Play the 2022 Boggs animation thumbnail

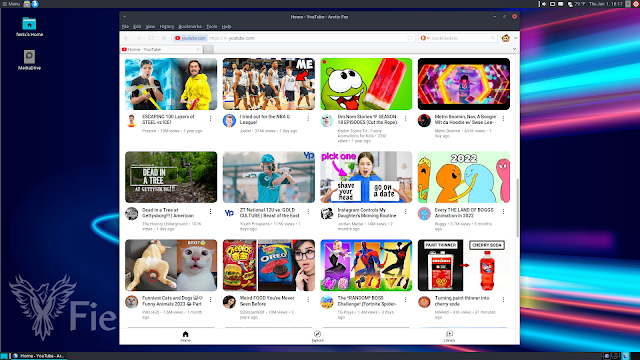(x=464, y=177)
